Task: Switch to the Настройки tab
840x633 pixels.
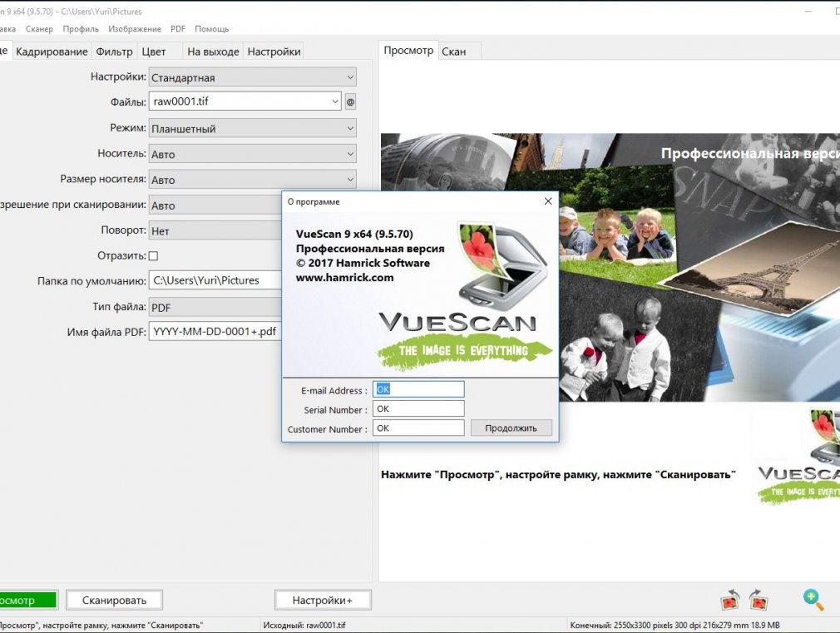Action: coord(274,52)
